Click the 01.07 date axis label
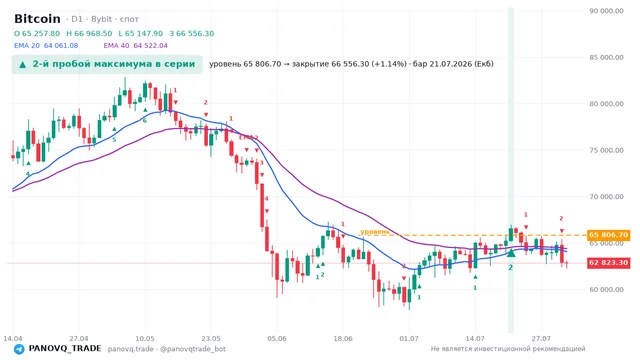Screen dimensions: 640x360 point(409,339)
